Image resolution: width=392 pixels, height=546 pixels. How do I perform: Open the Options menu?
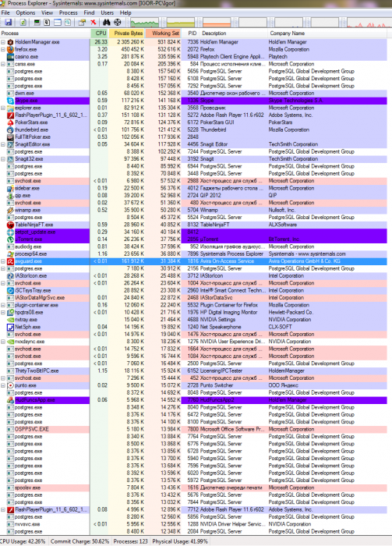point(26,13)
